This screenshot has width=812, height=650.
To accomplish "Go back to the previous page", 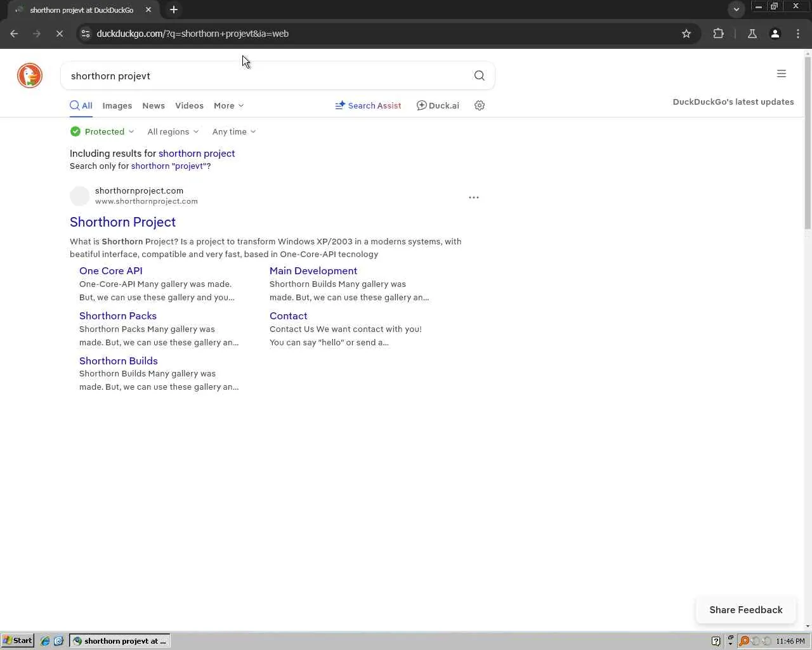I will tap(14, 34).
